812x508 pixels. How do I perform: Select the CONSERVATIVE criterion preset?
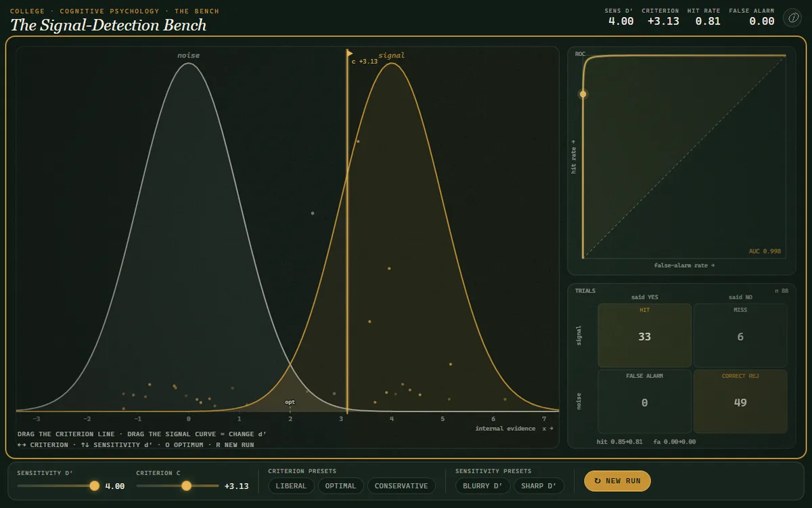401,486
